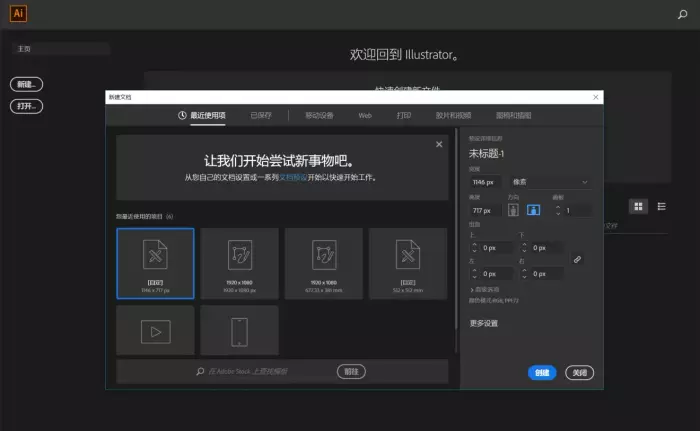Image resolution: width=700 pixels, height=431 pixels.
Task: Switch to the 图稿和插图 tab
Action: click(513, 115)
